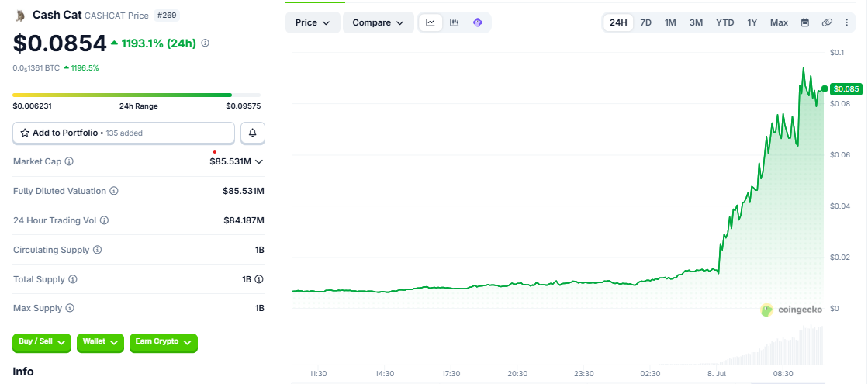Screen dimensions: 868x384
Task: Select Max time range
Action: (779, 22)
